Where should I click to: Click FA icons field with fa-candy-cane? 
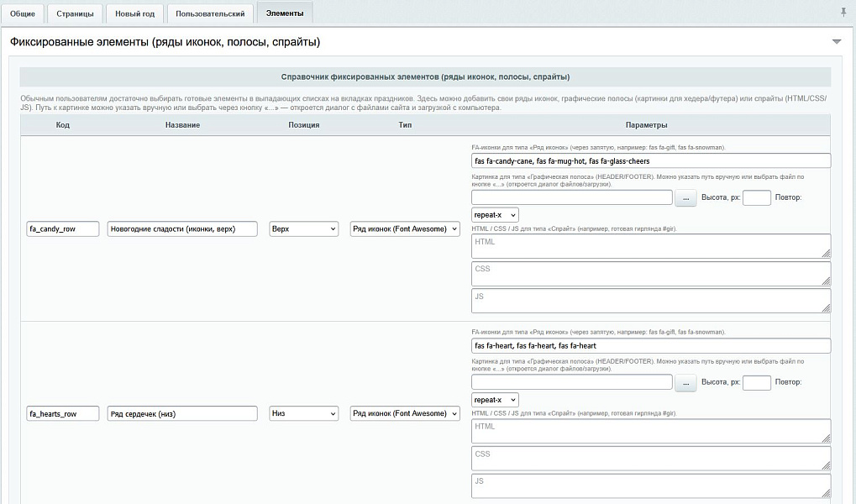[651, 160]
